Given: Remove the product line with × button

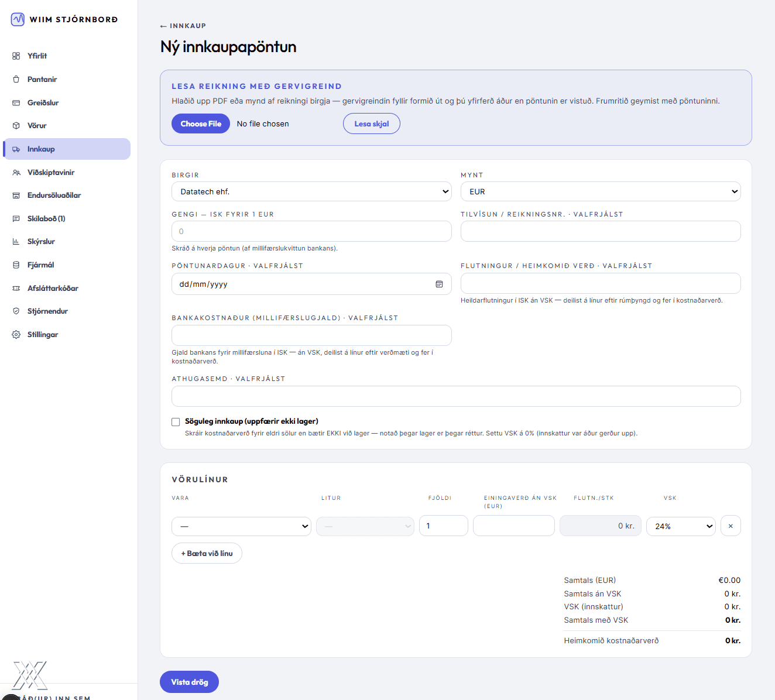Looking at the screenshot, I should pyautogui.click(x=731, y=526).
